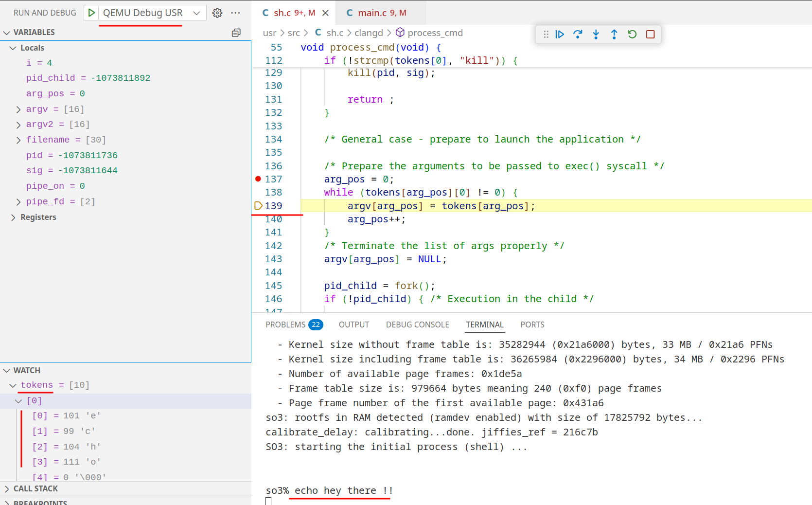Open the launch configuration settings gear
The width and height of the screenshot is (812, 505).
click(217, 13)
